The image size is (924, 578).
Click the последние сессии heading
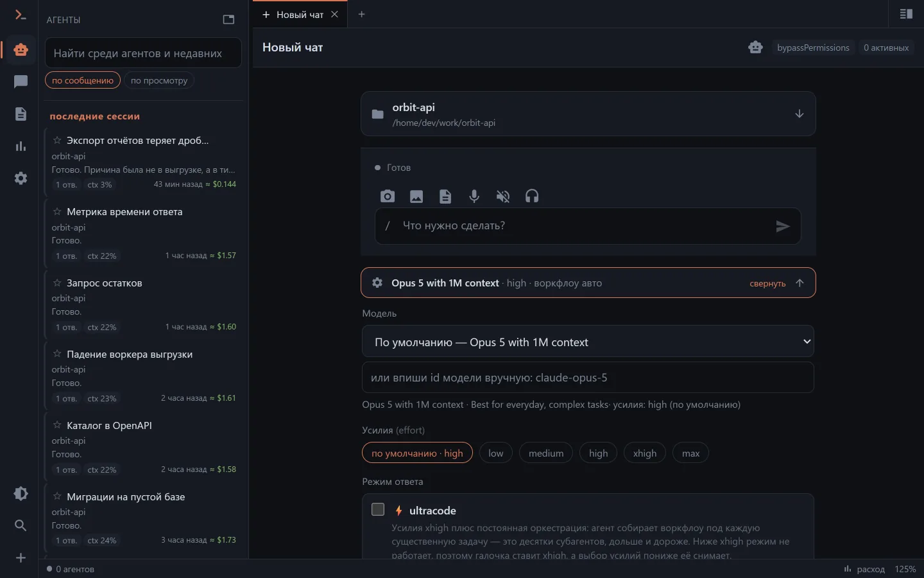95,116
